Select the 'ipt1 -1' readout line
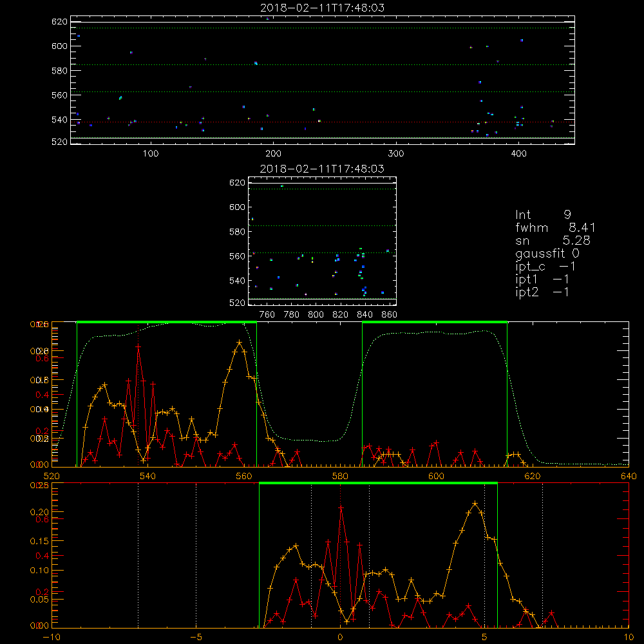 542,279
